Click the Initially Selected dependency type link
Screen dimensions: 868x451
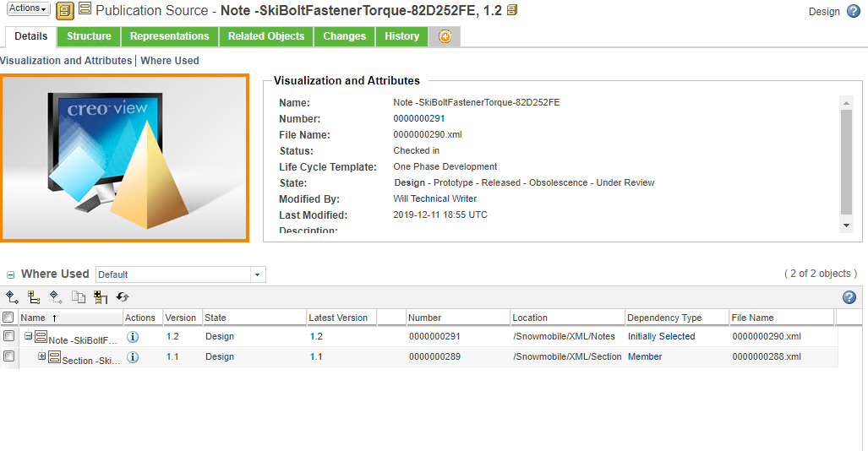(x=661, y=336)
